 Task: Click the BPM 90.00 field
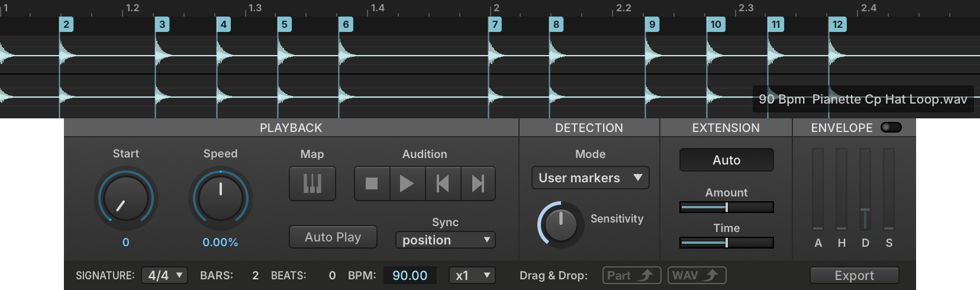[x=410, y=275]
